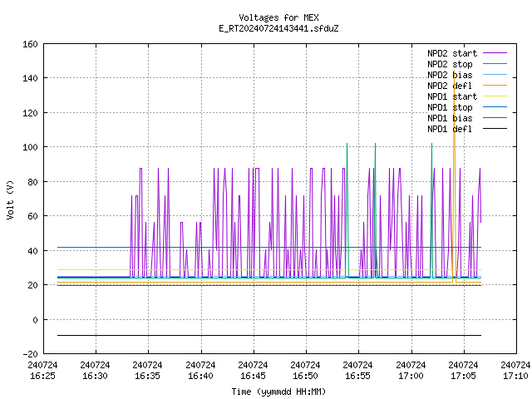Click the 'NPD1 bias' legend label

point(450,118)
